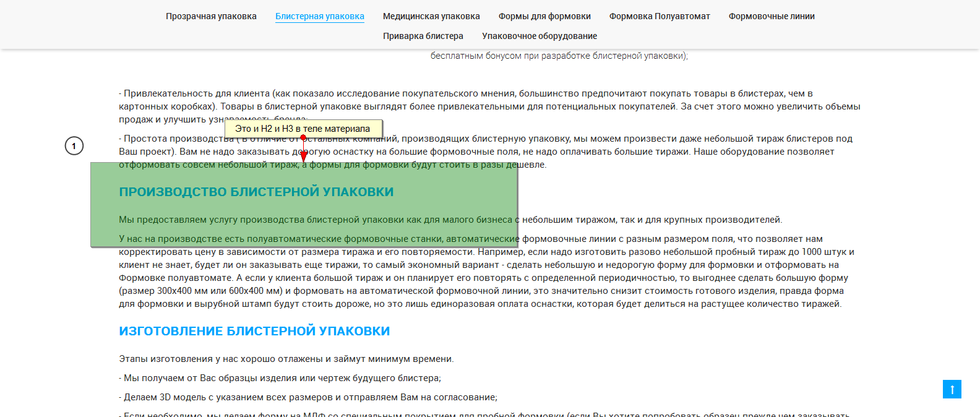The image size is (980, 417).
Task: Click the blue scroll-to-top arrow button
Action: [x=952, y=389]
